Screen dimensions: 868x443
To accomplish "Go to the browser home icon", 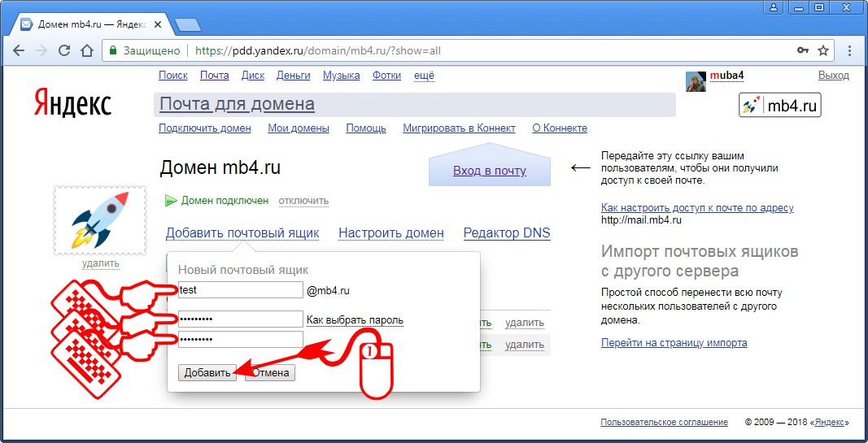I will (x=87, y=51).
